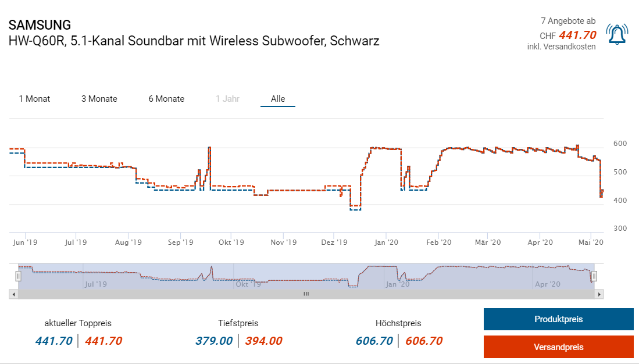Image resolution: width=639 pixels, height=364 pixels.
Task: Click the HW-Q60R soundbar product title
Action: click(x=194, y=41)
